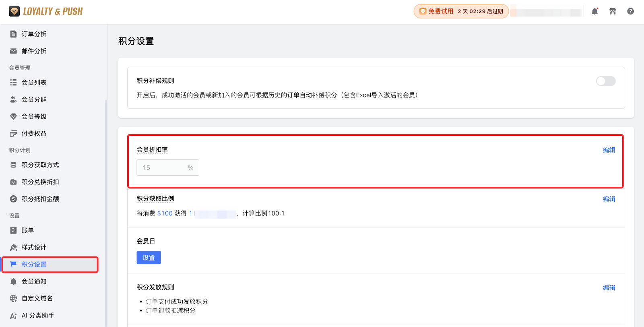Open the 会员通知 sidebar item

point(34,281)
